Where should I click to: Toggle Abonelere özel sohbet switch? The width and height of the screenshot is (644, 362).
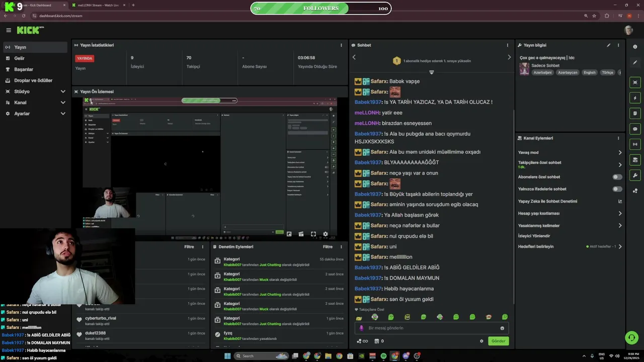617,177
